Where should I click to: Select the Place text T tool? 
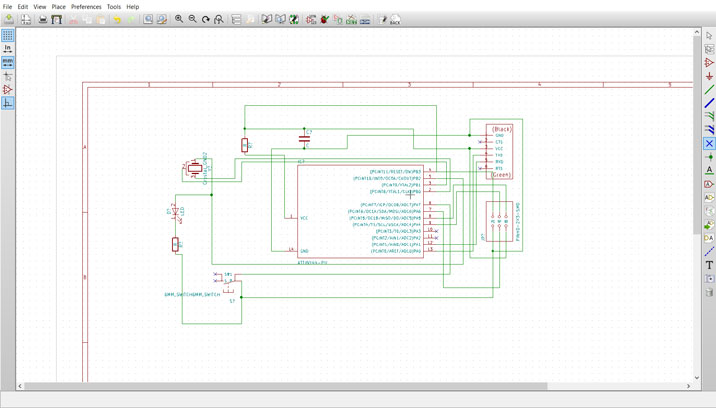(709, 265)
